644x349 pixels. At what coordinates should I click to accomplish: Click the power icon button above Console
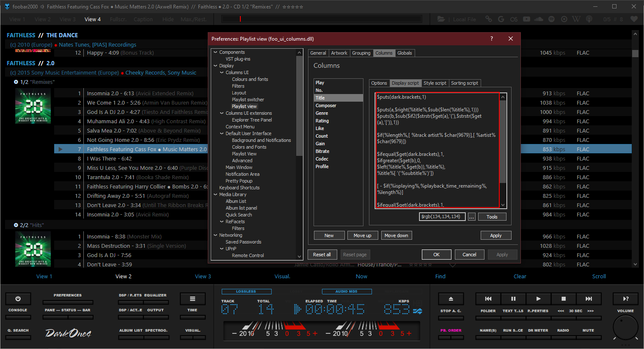coord(18,299)
